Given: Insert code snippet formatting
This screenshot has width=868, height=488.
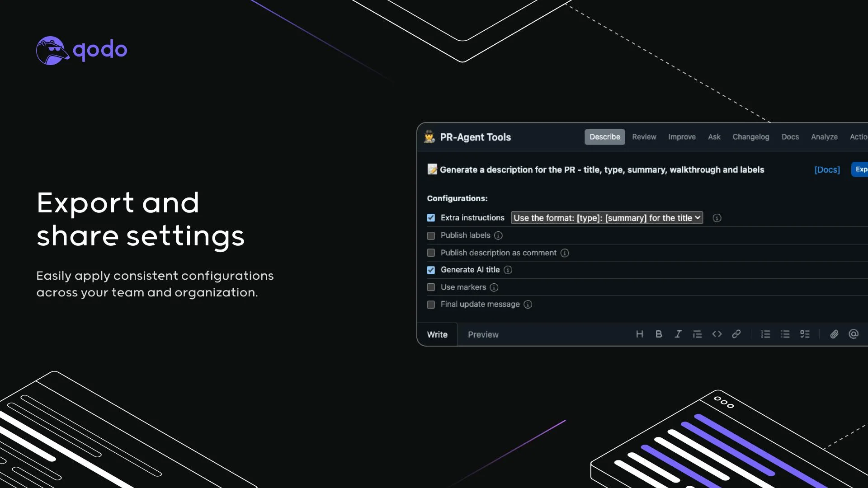Looking at the screenshot, I should 717,334.
